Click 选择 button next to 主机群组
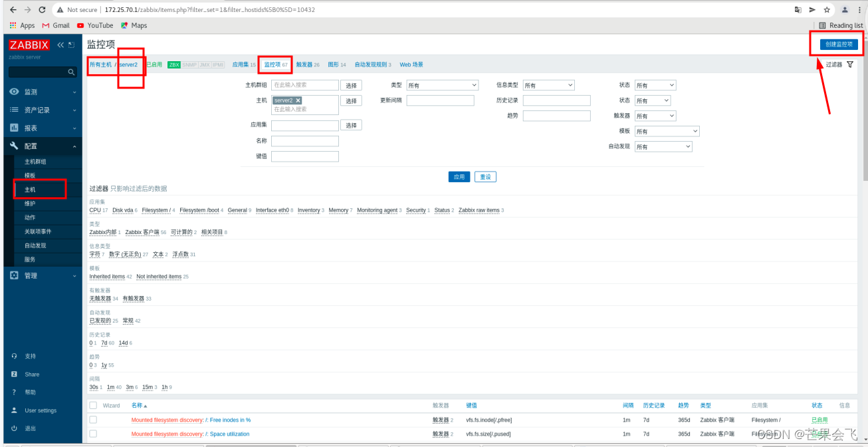The height and width of the screenshot is (447, 868). [352, 85]
